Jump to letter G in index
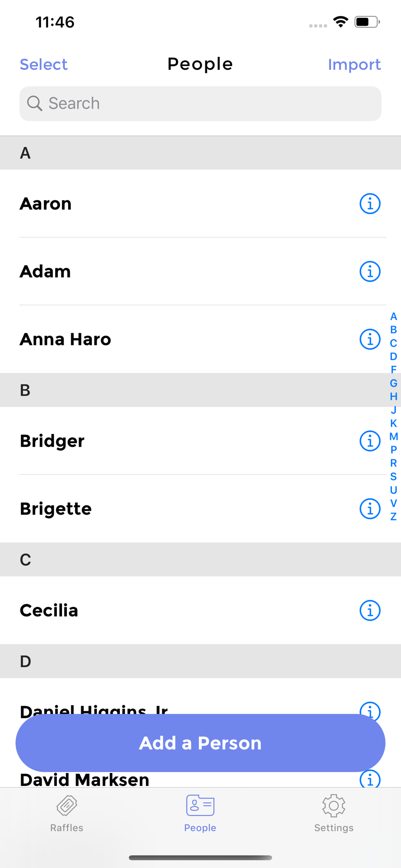Screen dimensions: 401x868 tap(394, 383)
